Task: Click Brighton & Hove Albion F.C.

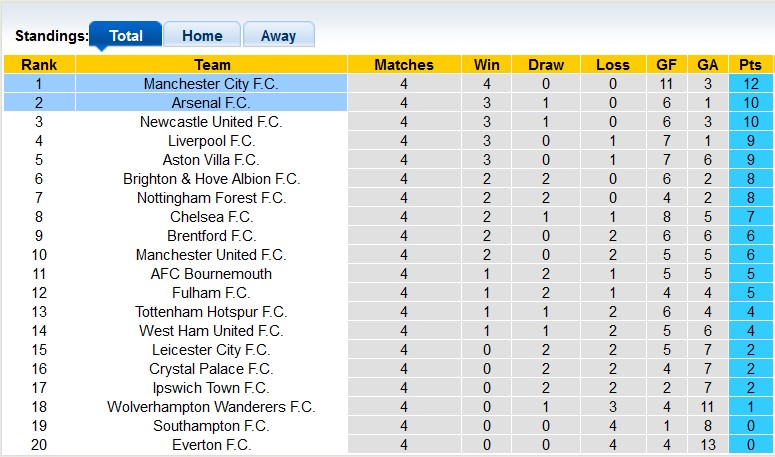Action: tap(211, 179)
